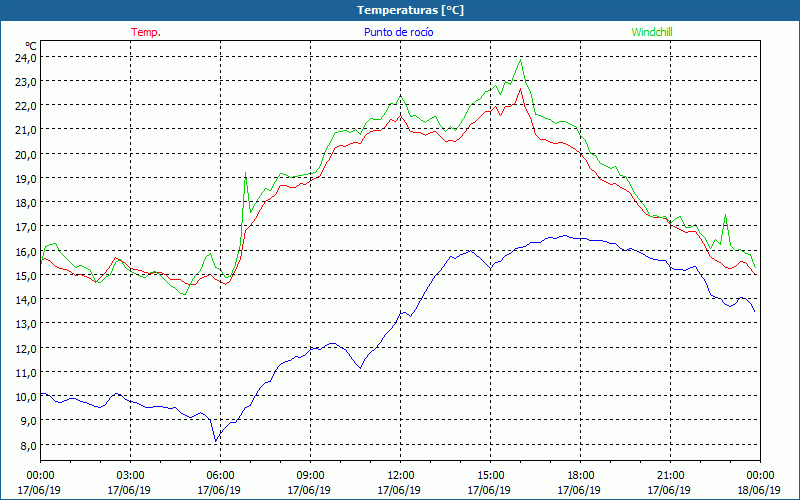Click the 18/06/19 date label
The height and width of the screenshot is (500, 800).
[x=760, y=490]
